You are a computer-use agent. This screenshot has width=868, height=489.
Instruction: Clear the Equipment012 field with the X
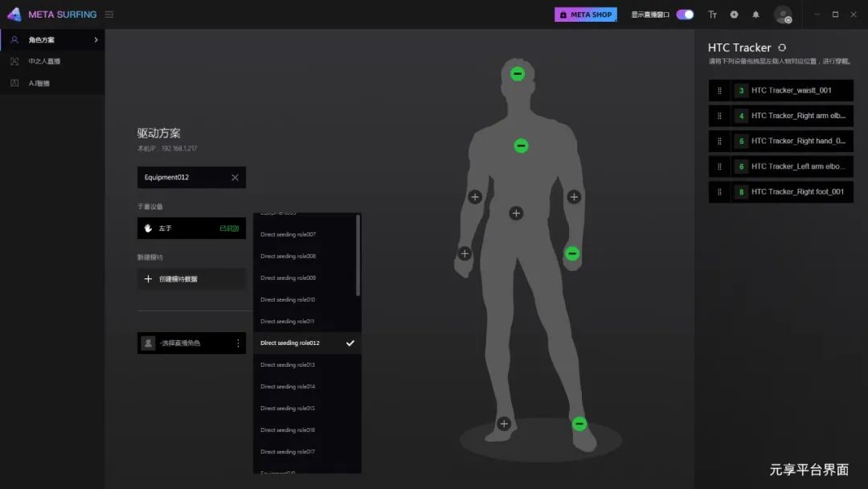(x=235, y=178)
